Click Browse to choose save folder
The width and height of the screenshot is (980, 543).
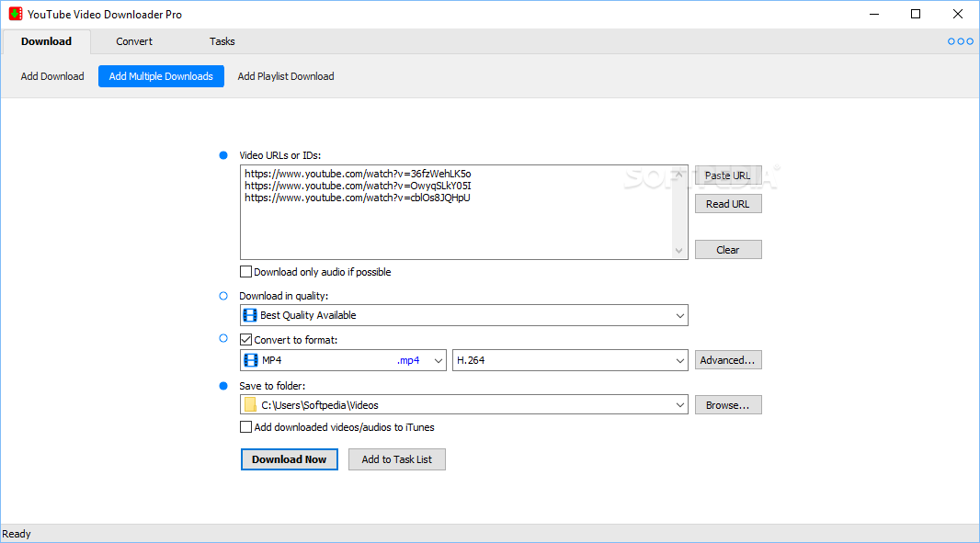[x=728, y=405]
